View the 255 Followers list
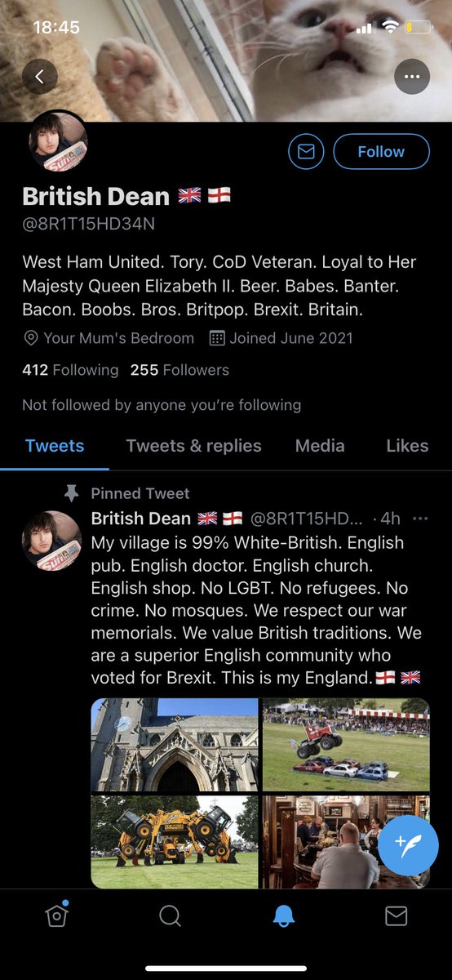Viewport: 452px width, 980px height. pyautogui.click(x=179, y=370)
